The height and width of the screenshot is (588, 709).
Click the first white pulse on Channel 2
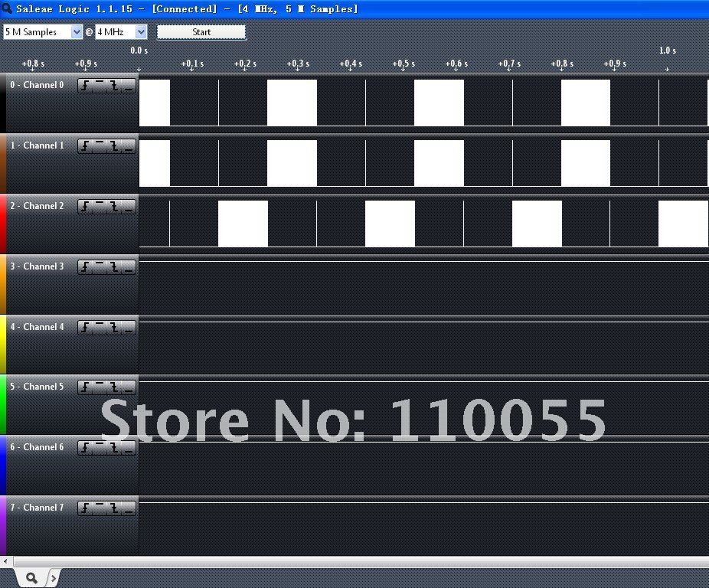click(x=243, y=224)
